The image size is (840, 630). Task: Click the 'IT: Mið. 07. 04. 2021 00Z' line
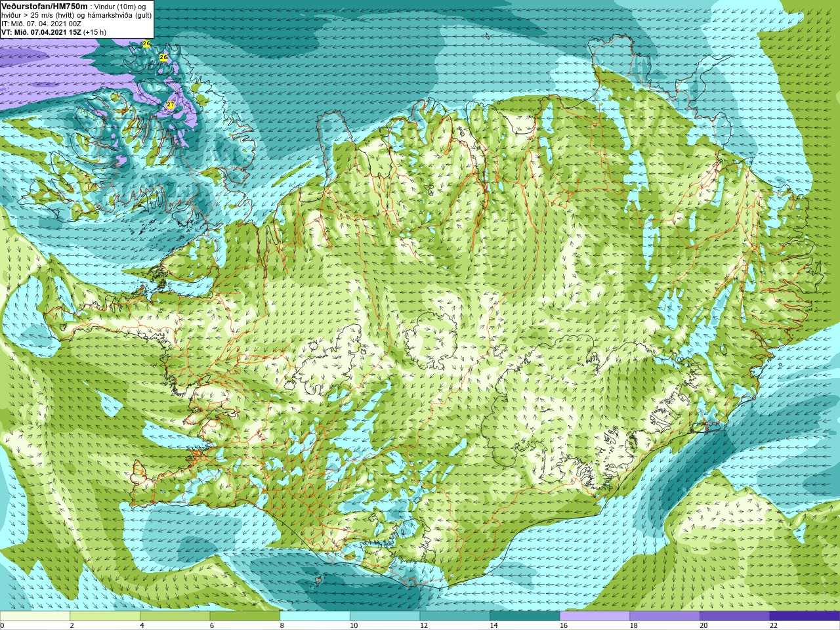[x=41, y=24]
